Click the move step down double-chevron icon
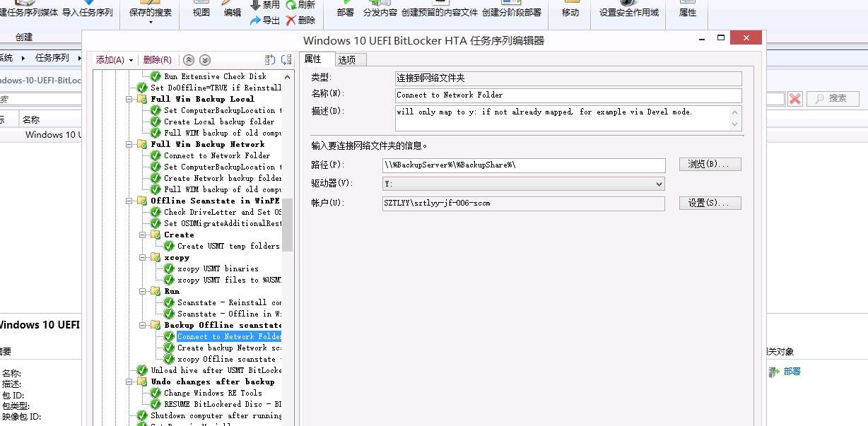The width and height of the screenshot is (868, 426). 205,60
